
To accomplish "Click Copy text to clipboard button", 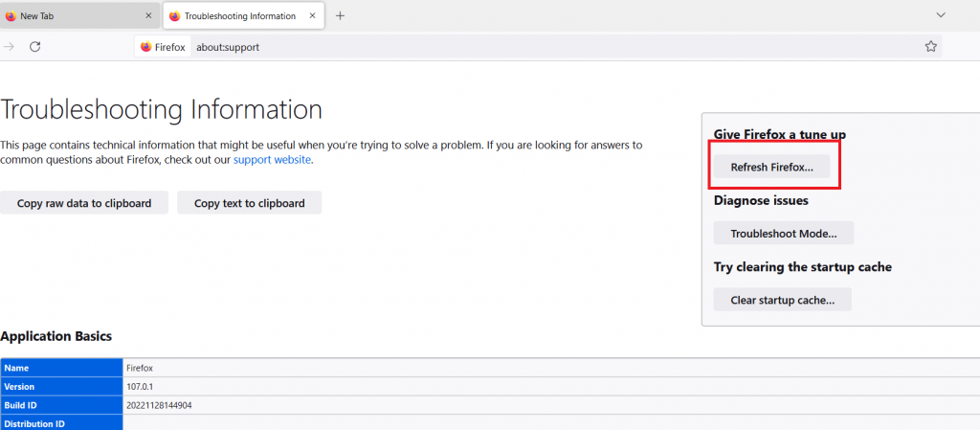I will 250,203.
